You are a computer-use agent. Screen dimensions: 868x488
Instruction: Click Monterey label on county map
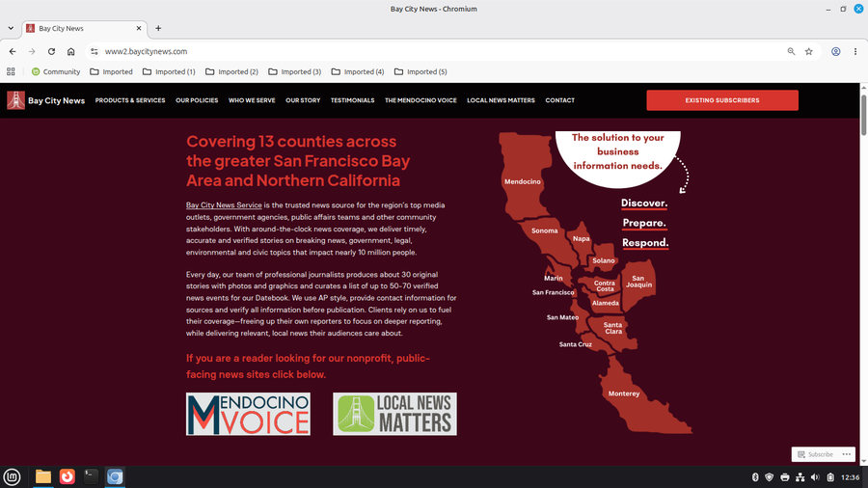pyautogui.click(x=624, y=393)
